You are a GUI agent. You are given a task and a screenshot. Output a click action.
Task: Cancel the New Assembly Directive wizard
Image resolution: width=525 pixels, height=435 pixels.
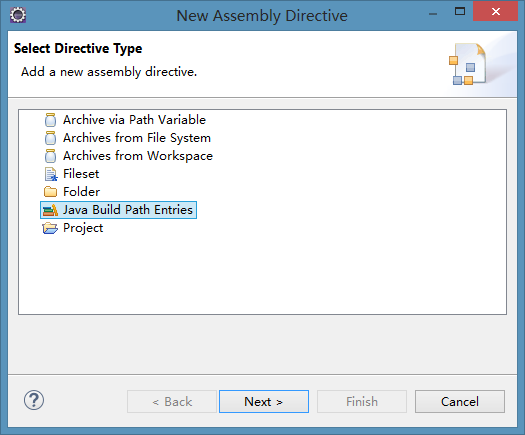pos(460,402)
